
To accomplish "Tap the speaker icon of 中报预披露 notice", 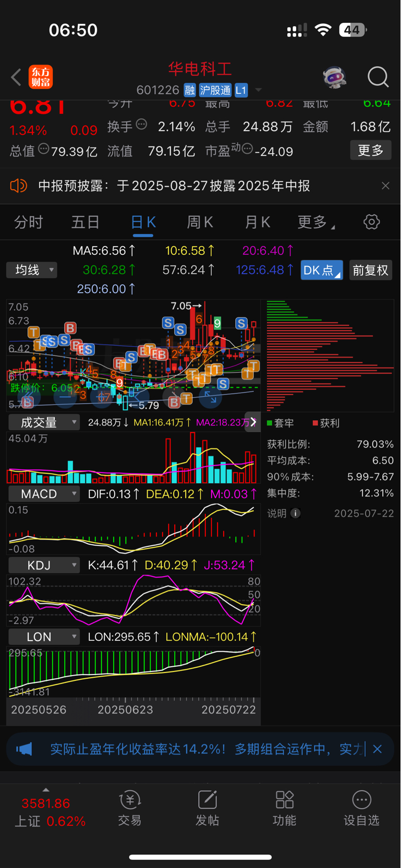I will 19,186.
